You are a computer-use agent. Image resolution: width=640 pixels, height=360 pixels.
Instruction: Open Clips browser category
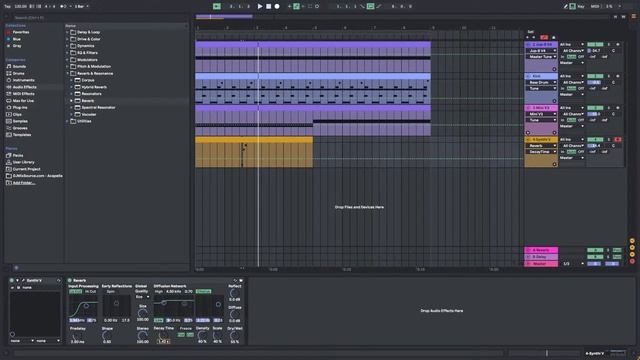click(x=17, y=115)
